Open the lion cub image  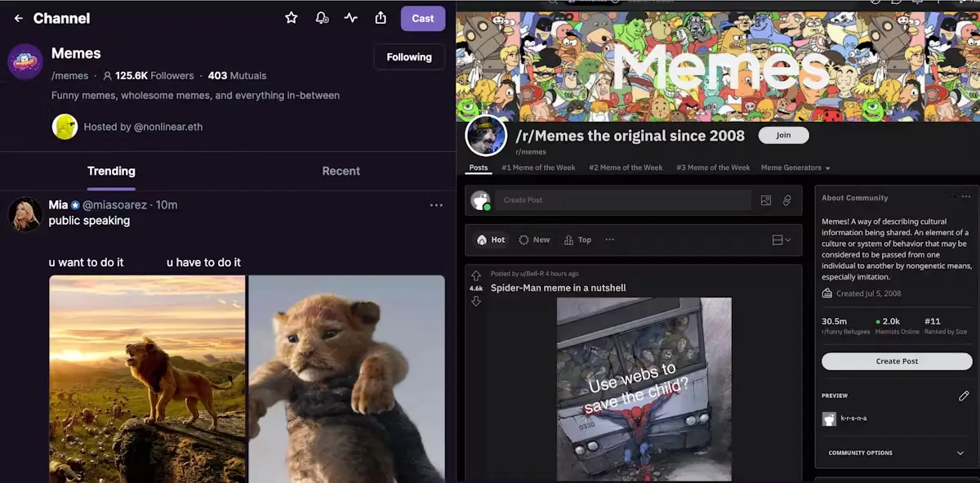pos(347,379)
